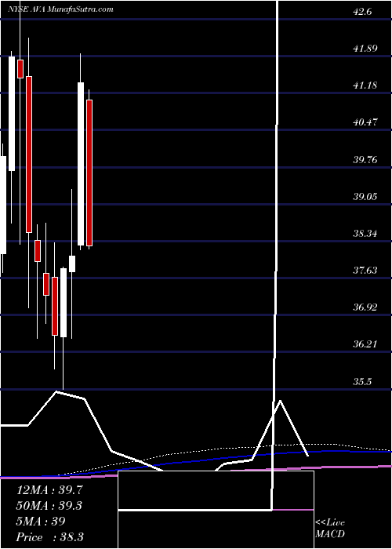Click the 41.89 price axis label
This screenshot has width=392, height=549.
365,49
